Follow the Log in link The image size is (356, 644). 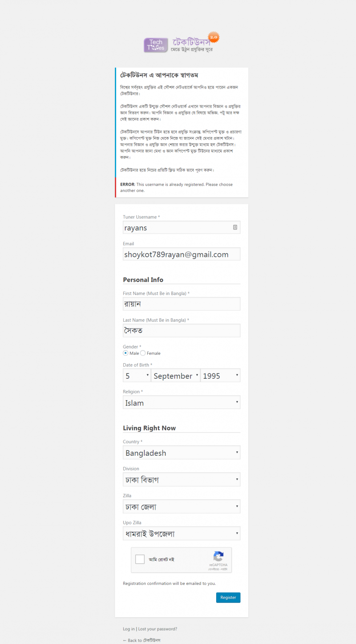click(x=129, y=629)
